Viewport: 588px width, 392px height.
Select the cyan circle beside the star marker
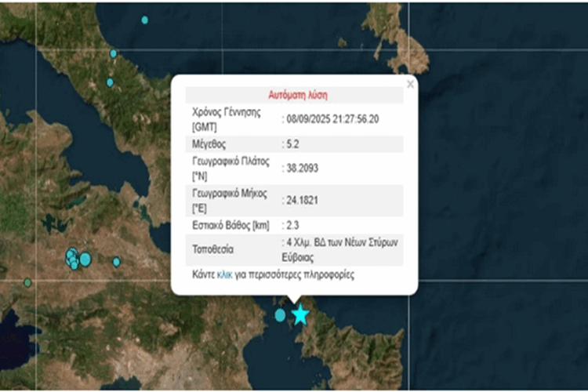(280, 315)
